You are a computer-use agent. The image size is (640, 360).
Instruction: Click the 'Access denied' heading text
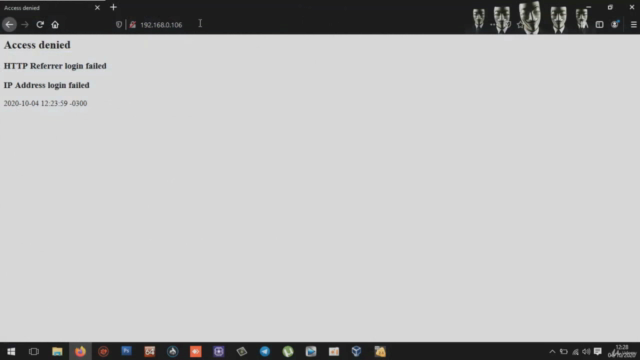37,45
